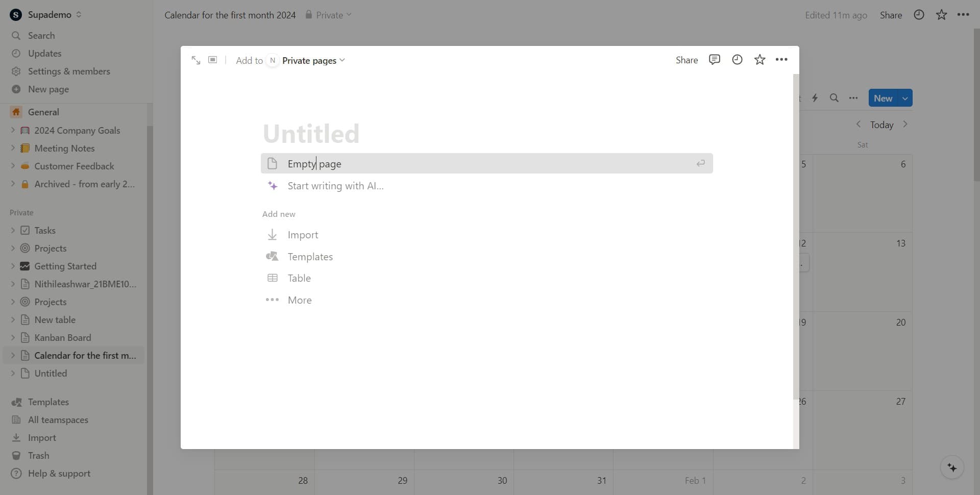Click Today to jump to current date
Screen dimensions: 980x495
882,125
